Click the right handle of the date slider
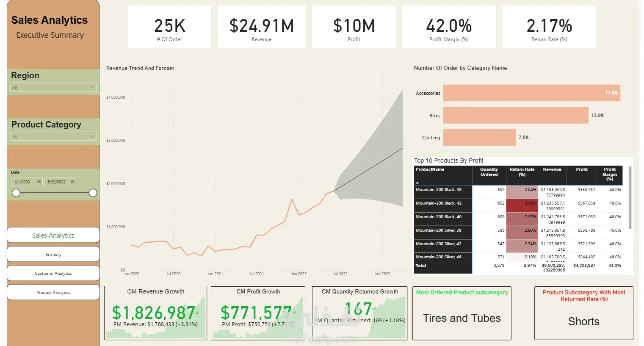The height and width of the screenshot is (346, 644). pyautogui.click(x=93, y=193)
